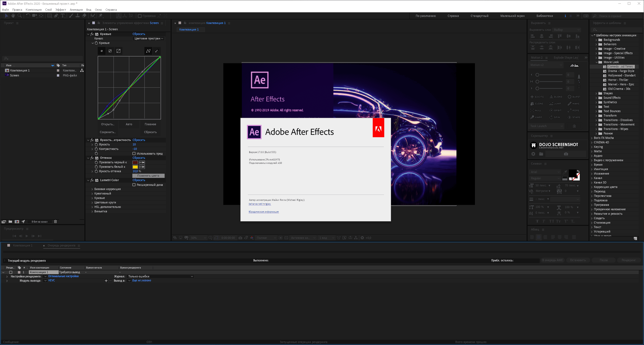Open the Файл menu
The width and height of the screenshot is (644, 345).
[5, 10]
